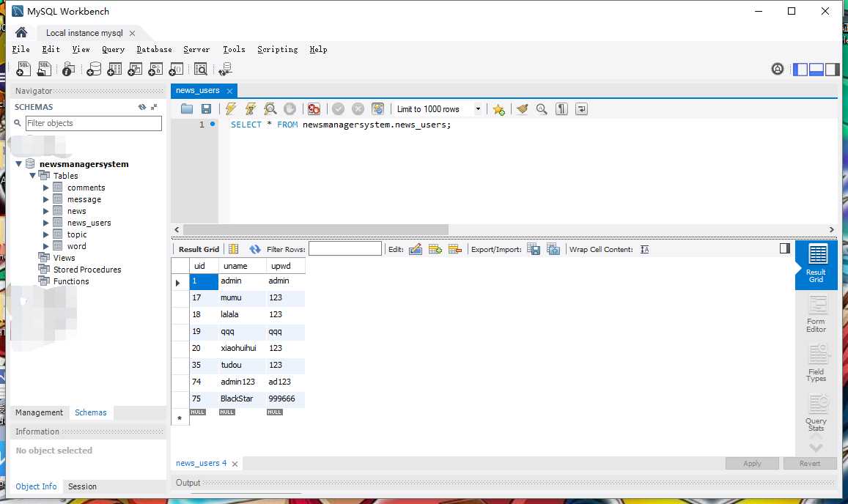Expand the topic table node
The height and width of the screenshot is (504, 848).
(x=46, y=234)
